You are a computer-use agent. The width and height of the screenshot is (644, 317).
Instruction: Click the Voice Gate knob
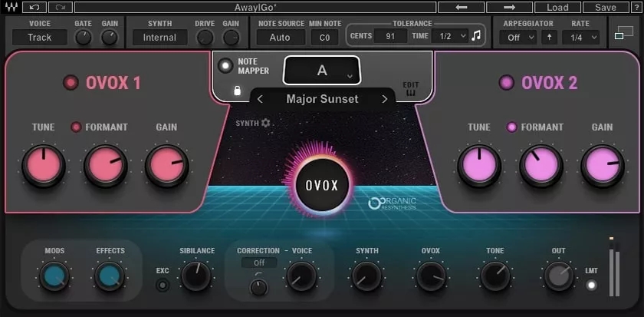pyautogui.click(x=84, y=38)
